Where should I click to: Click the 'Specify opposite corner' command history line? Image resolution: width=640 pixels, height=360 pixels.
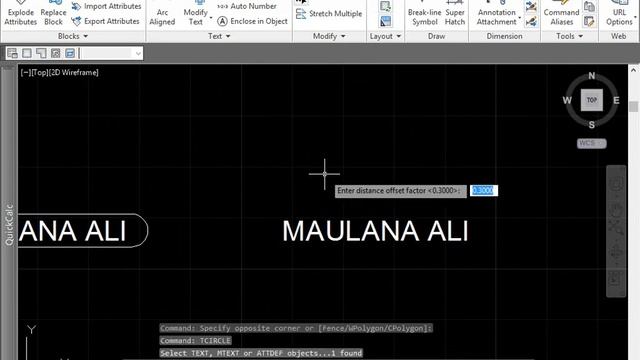click(296, 328)
